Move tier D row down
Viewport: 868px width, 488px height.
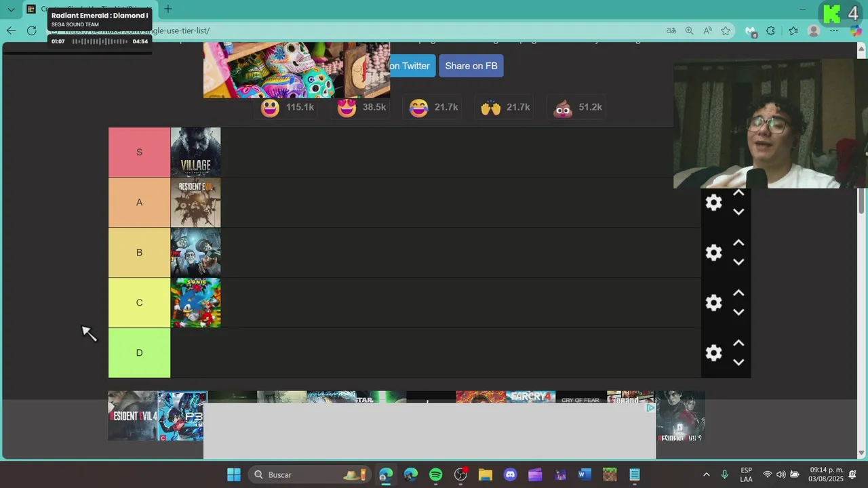[x=738, y=363]
